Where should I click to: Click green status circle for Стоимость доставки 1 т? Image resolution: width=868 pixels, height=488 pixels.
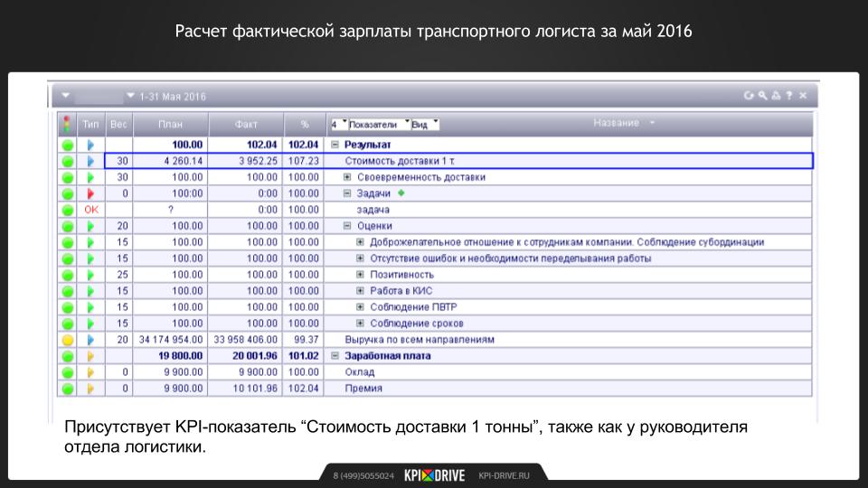(x=68, y=162)
